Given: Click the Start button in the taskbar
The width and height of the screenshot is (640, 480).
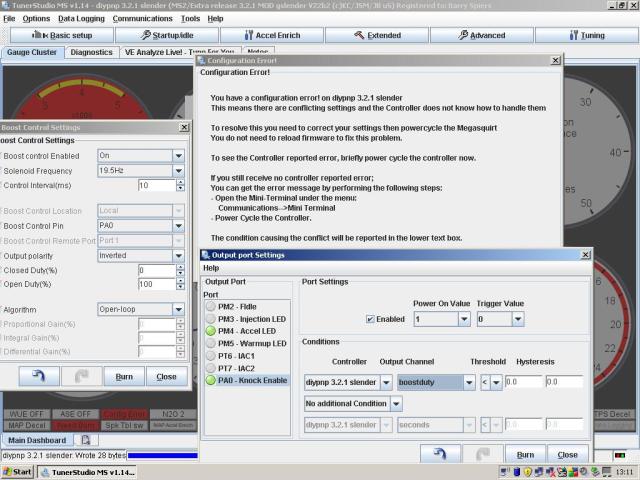Looking at the screenshot, I should [x=17, y=471].
